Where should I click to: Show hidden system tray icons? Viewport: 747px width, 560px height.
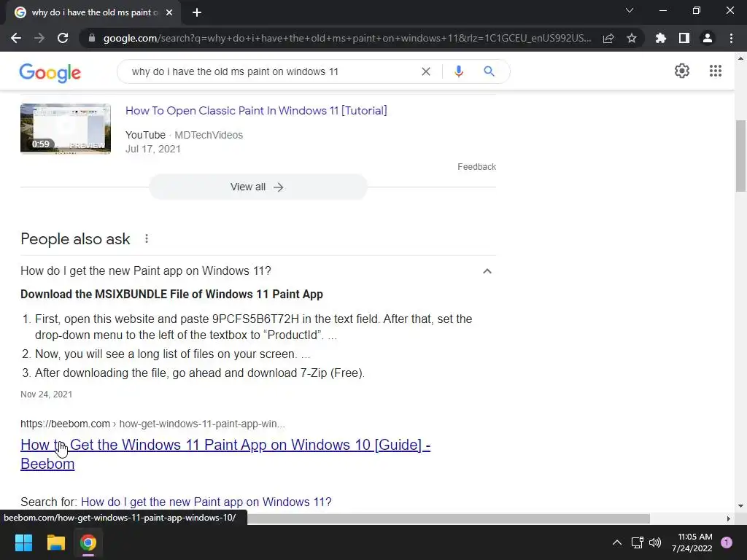(616, 542)
